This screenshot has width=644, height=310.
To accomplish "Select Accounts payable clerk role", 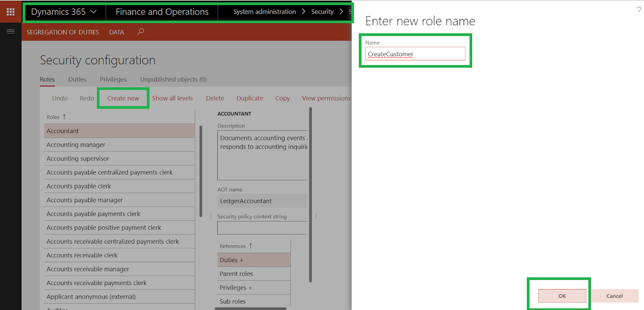I will coord(120,186).
